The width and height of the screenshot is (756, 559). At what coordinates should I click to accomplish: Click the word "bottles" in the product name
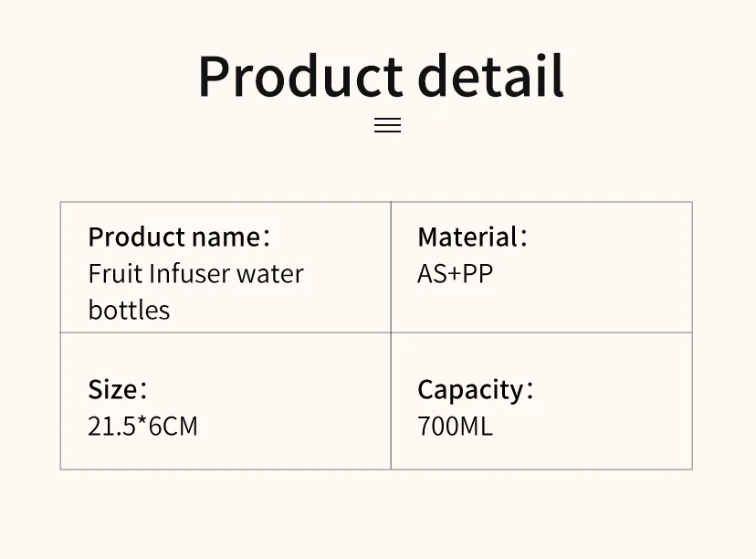tap(129, 310)
